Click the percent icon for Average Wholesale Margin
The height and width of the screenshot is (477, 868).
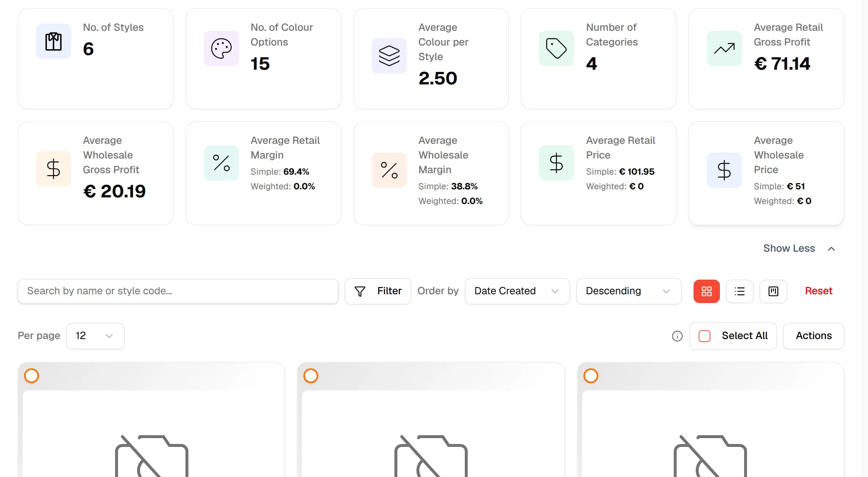point(389,170)
